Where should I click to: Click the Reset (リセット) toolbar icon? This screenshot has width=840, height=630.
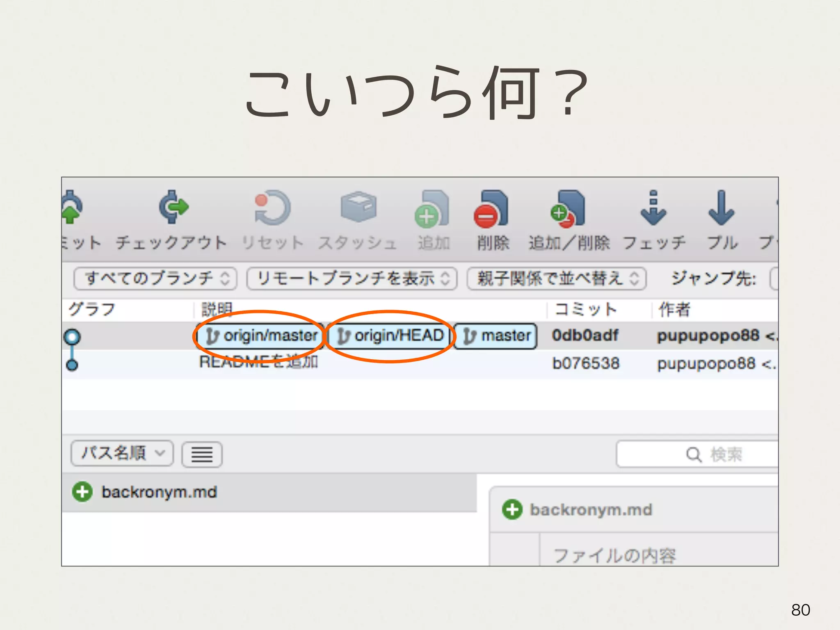click(x=272, y=208)
